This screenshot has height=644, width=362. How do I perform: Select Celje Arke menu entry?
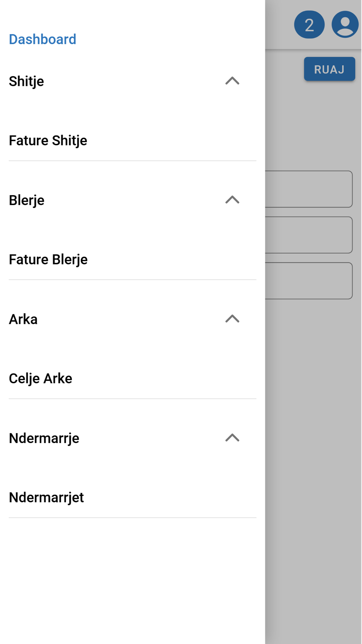(x=41, y=379)
